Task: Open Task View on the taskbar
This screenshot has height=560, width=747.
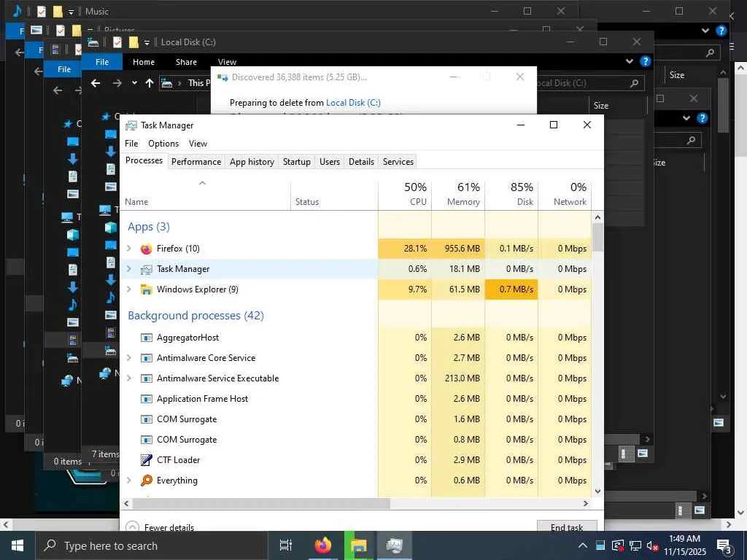Action: (x=286, y=545)
